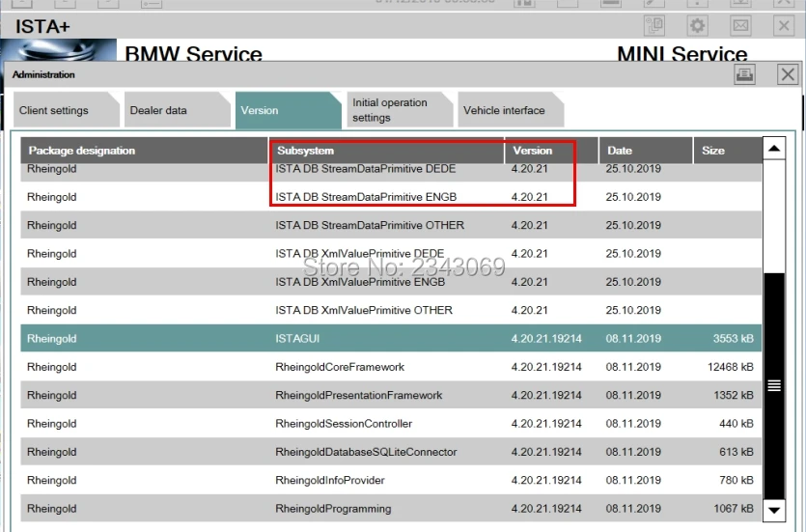This screenshot has height=532, width=806.
Task: Select the ISTA DB StreamDataPrimitive OTHER row
Action: coord(391,225)
